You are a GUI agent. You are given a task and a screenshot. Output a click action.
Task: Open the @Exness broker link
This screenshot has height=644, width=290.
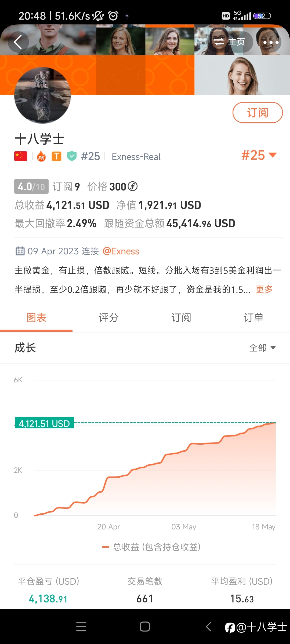pos(121,251)
